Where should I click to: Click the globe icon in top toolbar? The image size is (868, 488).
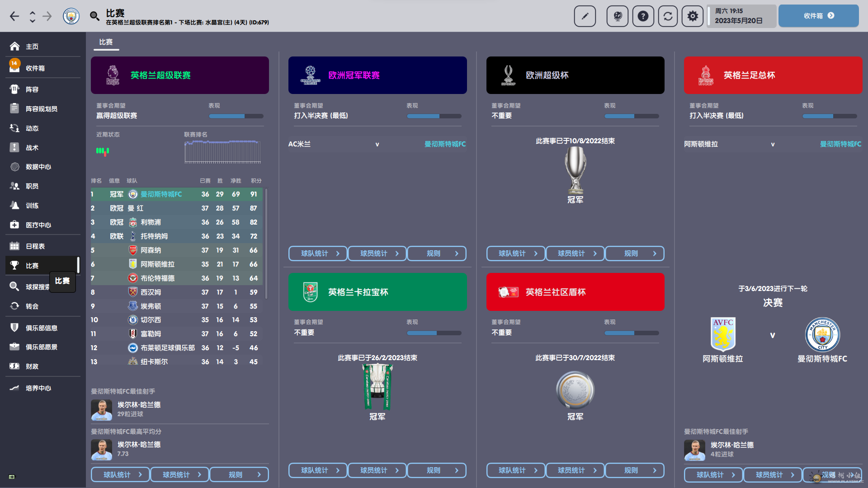click(618, 17)
